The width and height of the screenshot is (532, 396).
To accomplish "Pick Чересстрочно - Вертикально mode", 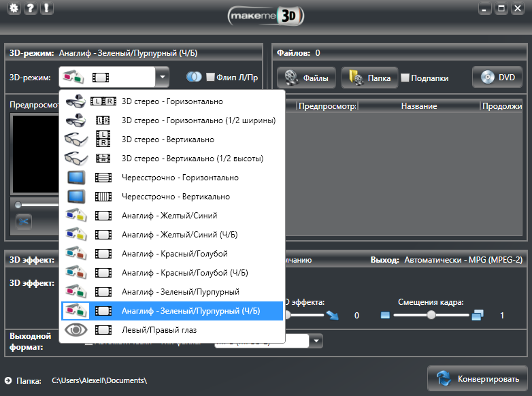I will click(x=172, y=197).
